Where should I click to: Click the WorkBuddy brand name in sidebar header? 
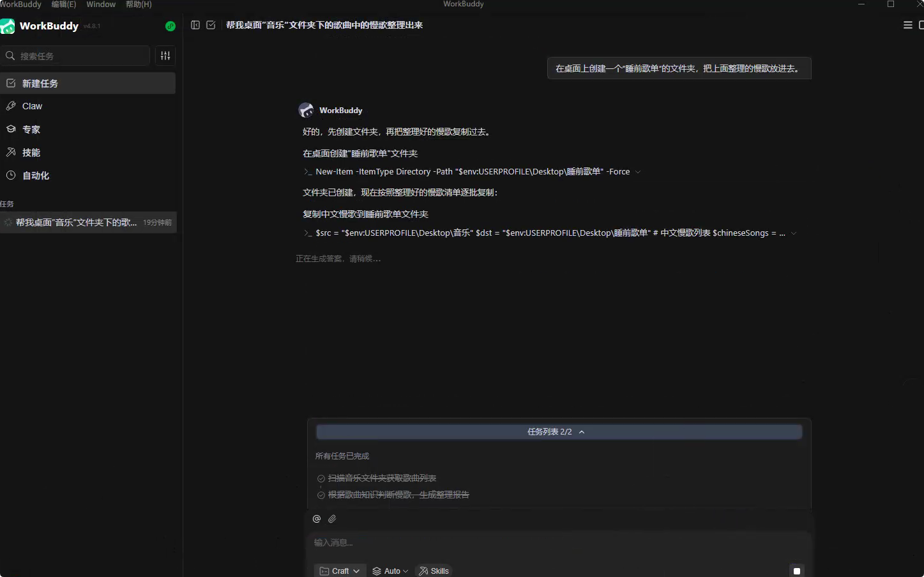tap(49, 26)
